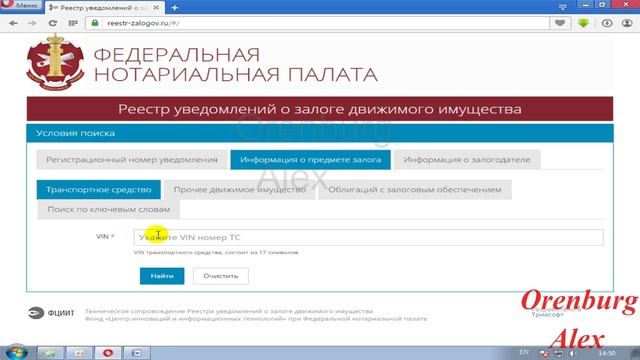Image resolution: width=640 pixels, height=360 pixels.
Task: Open the Windows Start button
Action: (x=16, y=353)
